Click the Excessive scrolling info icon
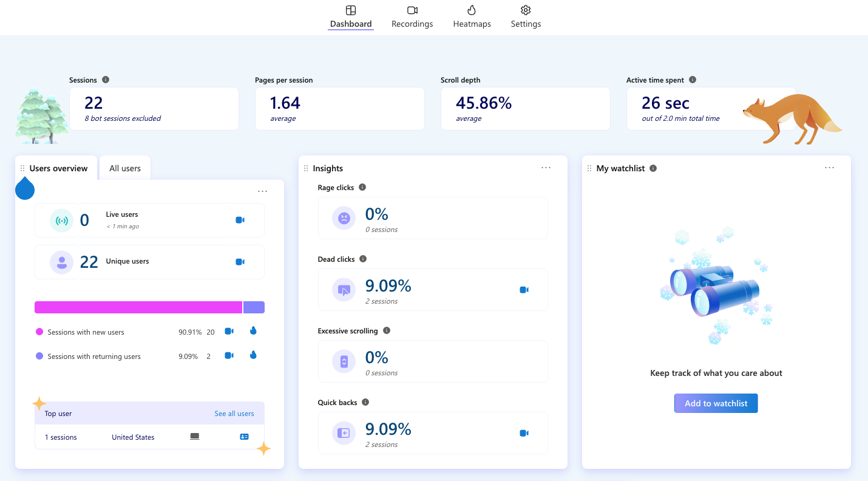868x481 pixels. point(387,330)
